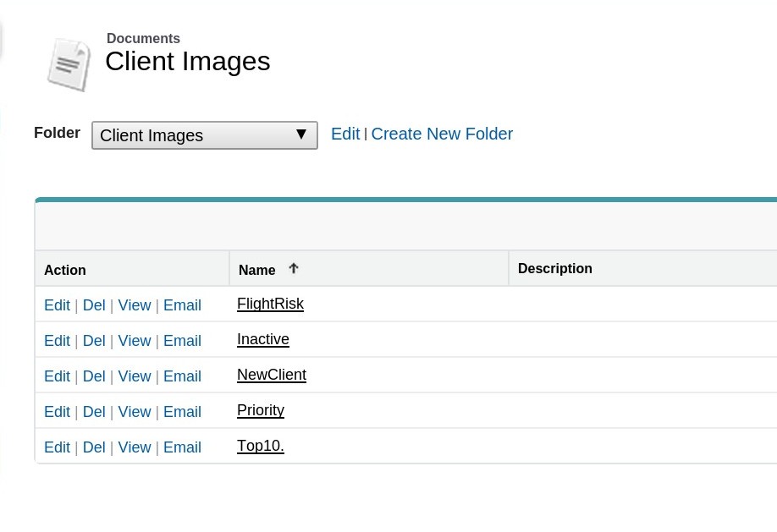Click the Description column header
Viewport: 777px width, 532px height.
pos(555,268)
